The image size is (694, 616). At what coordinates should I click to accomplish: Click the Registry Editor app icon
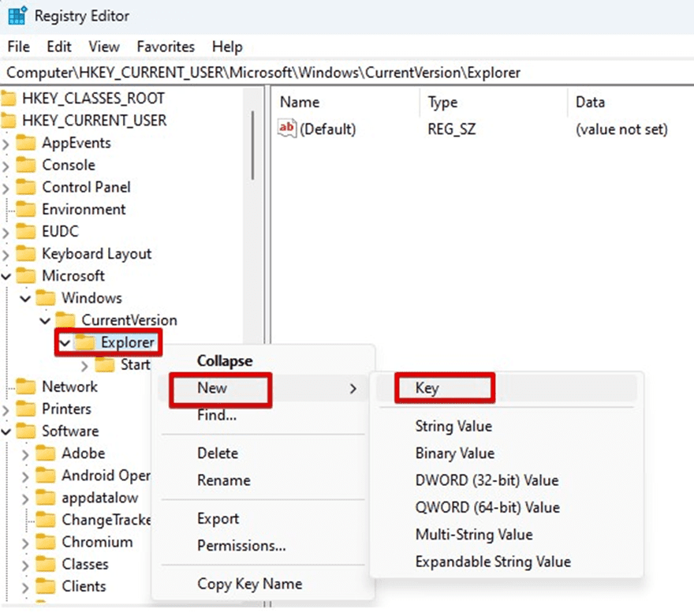17,16
